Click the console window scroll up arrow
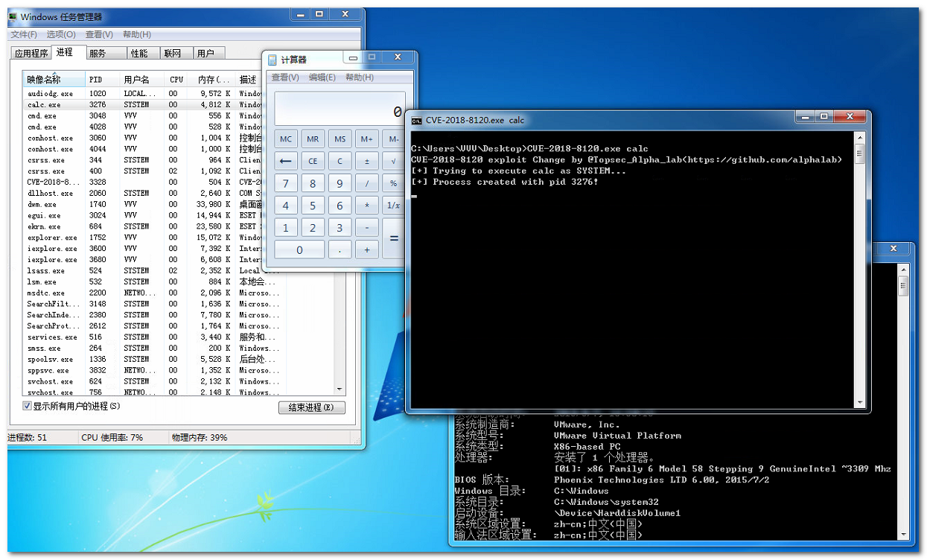927x560 pixels. tap(860, 137)
